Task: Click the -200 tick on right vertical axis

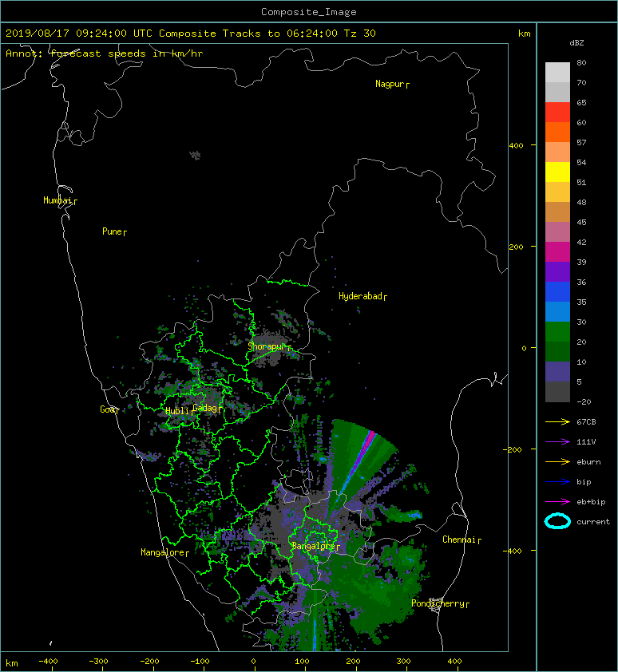Action: point(513,449)
